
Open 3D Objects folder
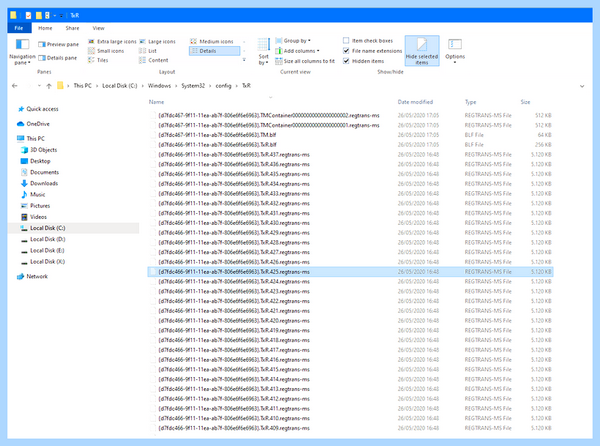click(39, 150)
